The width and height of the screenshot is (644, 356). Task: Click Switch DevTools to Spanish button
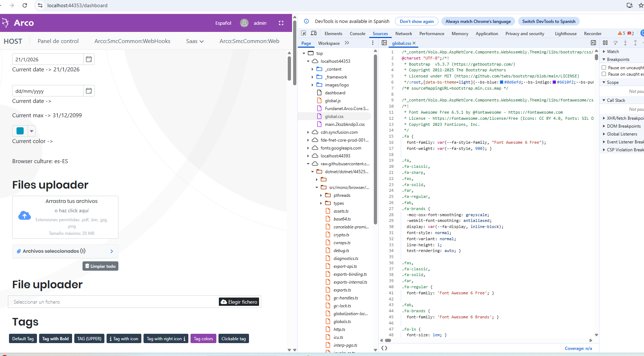tap(549, 22)
